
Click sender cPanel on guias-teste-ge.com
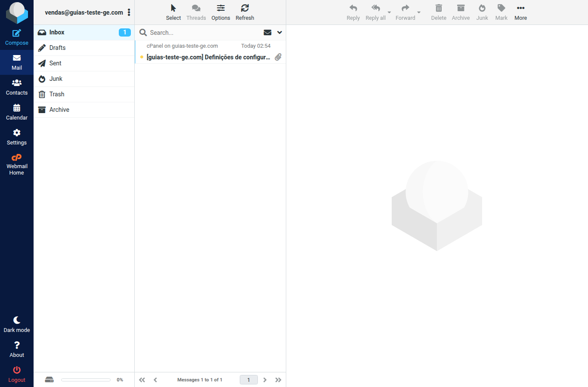[182, 46]
